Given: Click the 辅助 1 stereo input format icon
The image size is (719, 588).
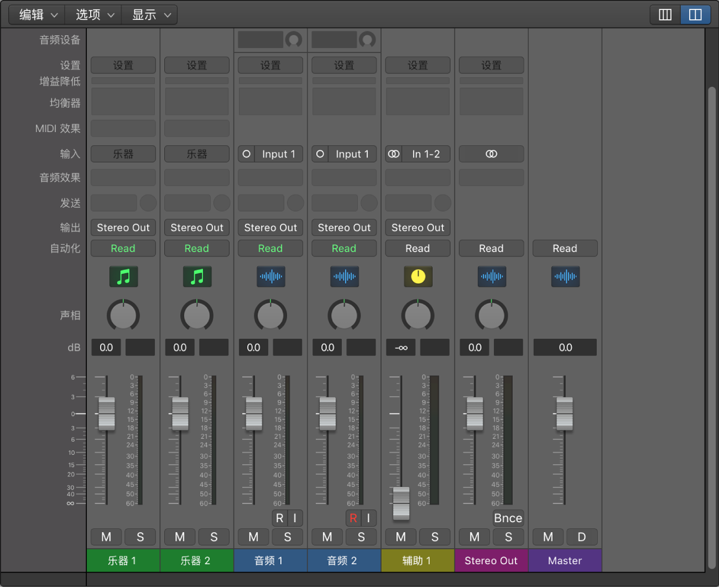Looking at the screenshot, I should pyautogui.click(x=393, y=154).
